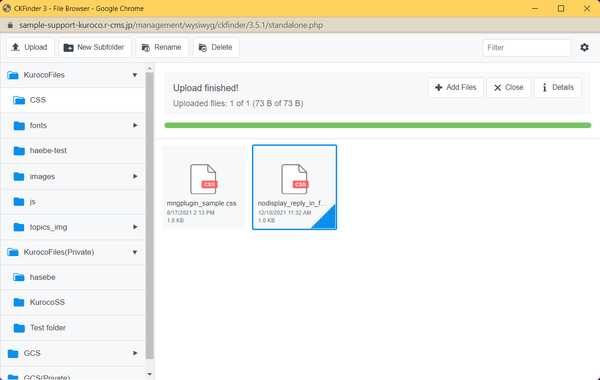The width and height of the screenshot is (600, 380).
Task: Open the KurocoSS folder
Action: [x=73, y=302]
